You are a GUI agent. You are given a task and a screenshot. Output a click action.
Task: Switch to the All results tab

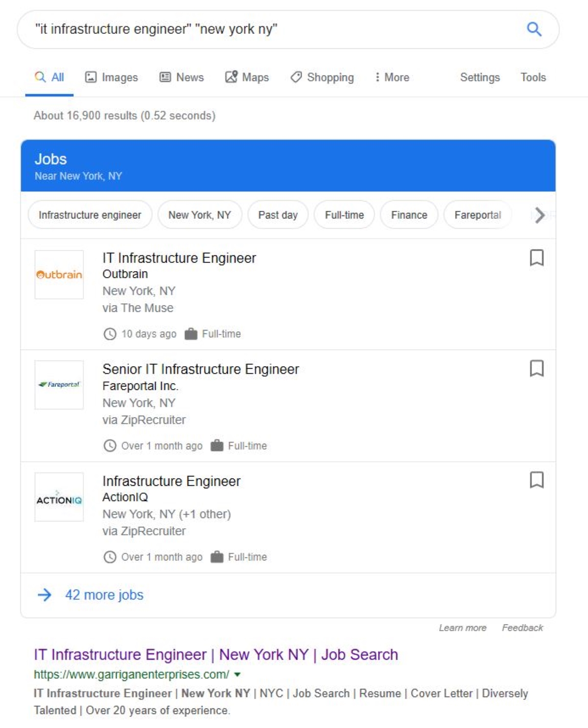pos(49,77)
